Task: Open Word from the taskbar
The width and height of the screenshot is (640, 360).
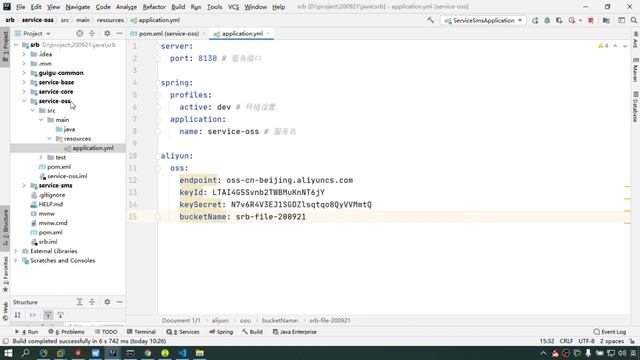Action: pyautogui.click(x=96, y=353)
